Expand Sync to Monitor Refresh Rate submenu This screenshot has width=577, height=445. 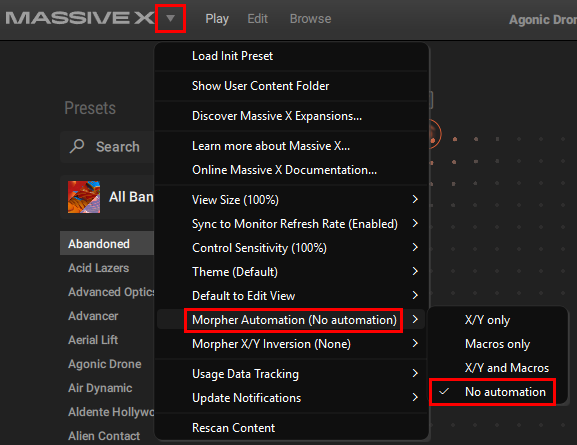(291, 224)
